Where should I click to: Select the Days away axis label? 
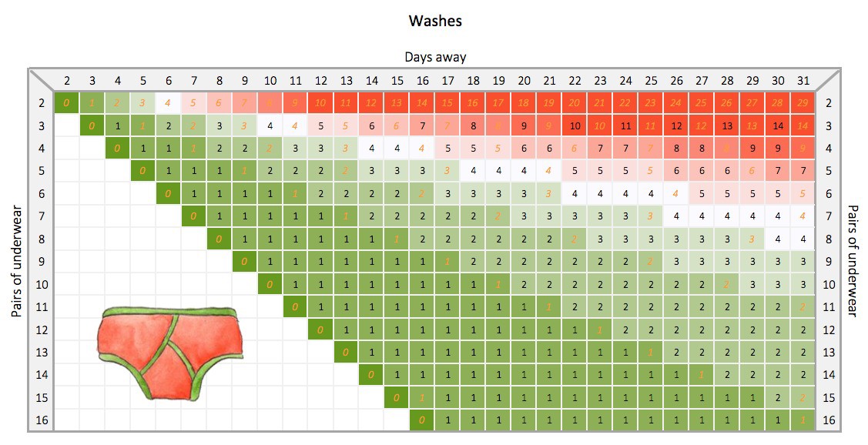tap(435, 57)
